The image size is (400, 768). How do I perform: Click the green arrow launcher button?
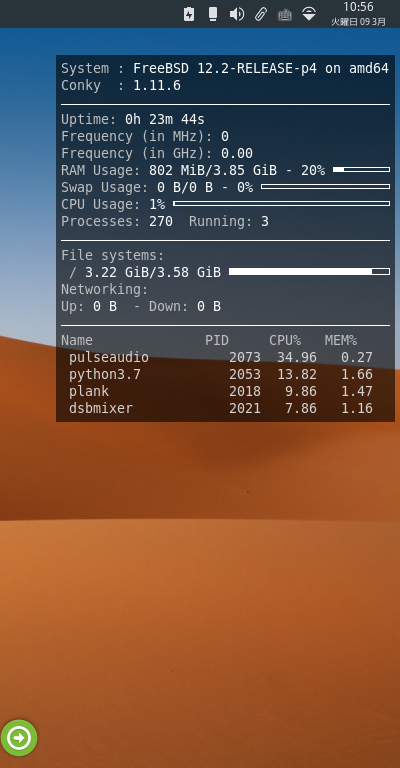19,738
